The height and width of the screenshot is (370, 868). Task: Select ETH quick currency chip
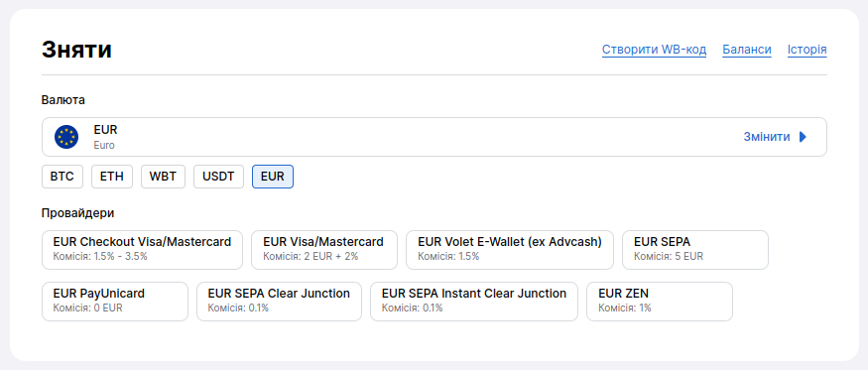click(x=112, y=177)
